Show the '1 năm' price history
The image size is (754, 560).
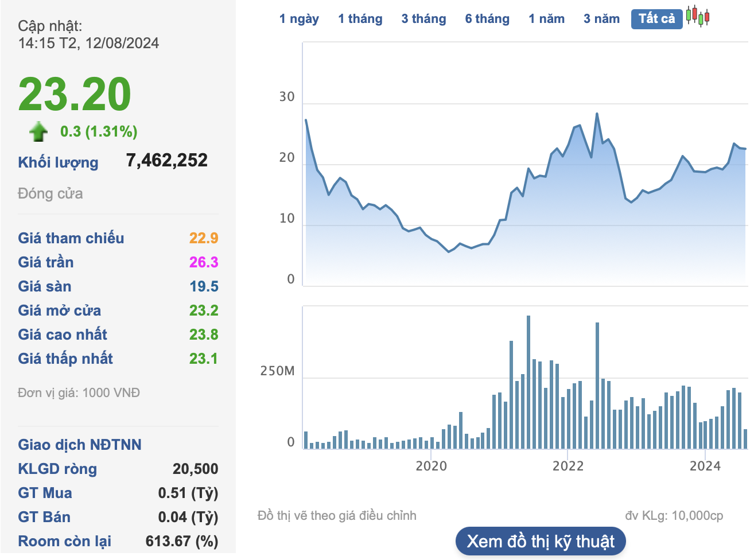[x=546, y=19]
